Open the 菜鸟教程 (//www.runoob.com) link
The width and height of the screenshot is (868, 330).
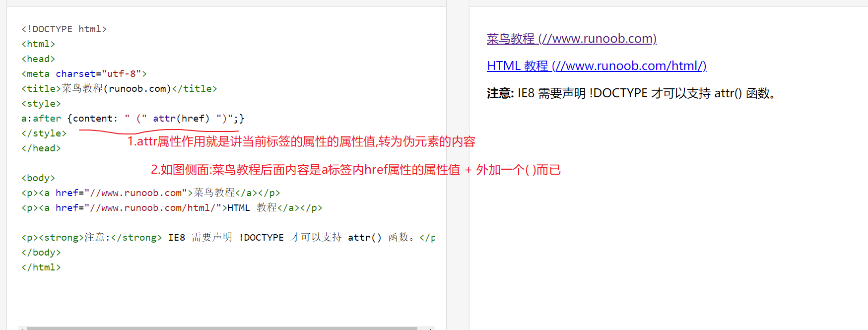coord(572,39)
